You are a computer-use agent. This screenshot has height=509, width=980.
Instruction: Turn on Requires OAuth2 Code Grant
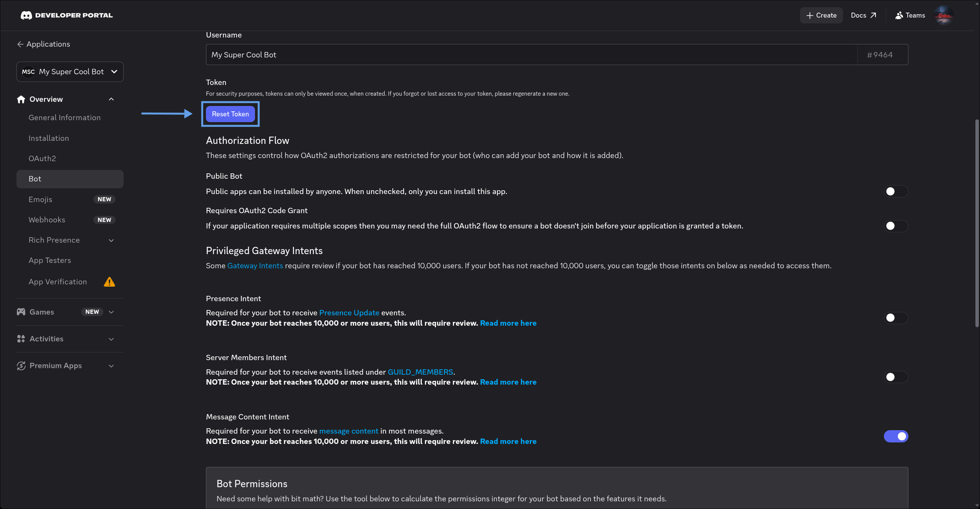pyautogui.click(x=896, y=226)
